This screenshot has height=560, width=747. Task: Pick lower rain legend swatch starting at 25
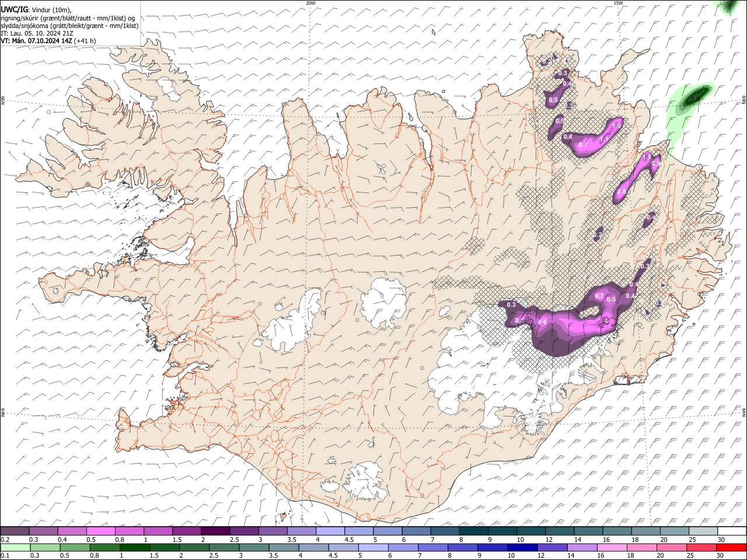(x=702, y=547)
